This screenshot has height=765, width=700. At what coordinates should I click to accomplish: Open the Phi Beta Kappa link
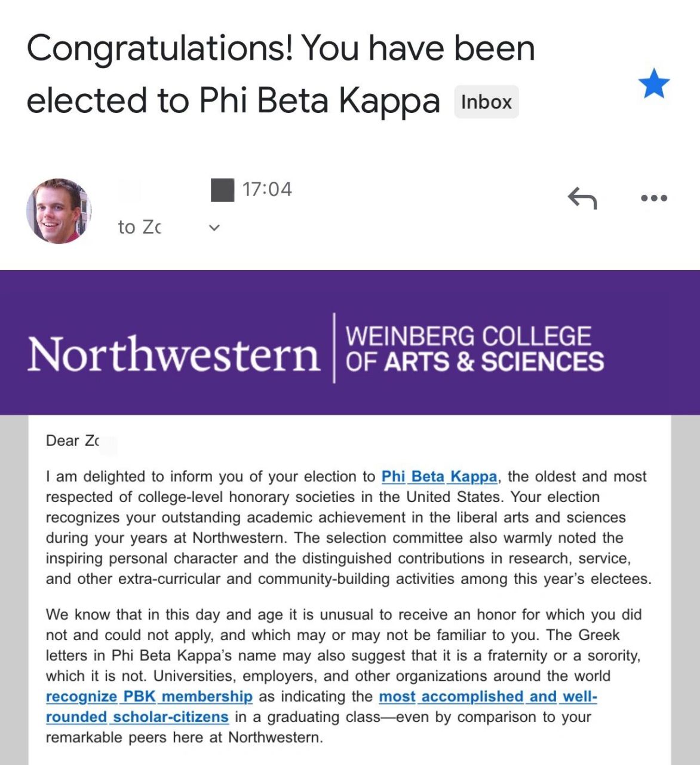pos(440,476)
